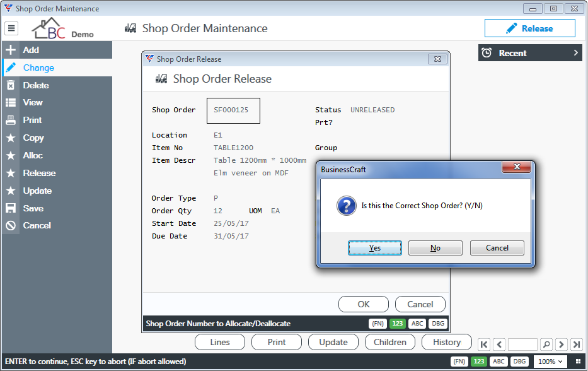
Task: Open the hamburger menu icon
Action: [x=11, y=28]
